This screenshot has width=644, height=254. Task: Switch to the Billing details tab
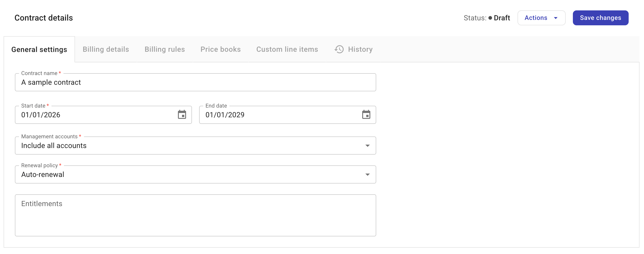[106, 49]
